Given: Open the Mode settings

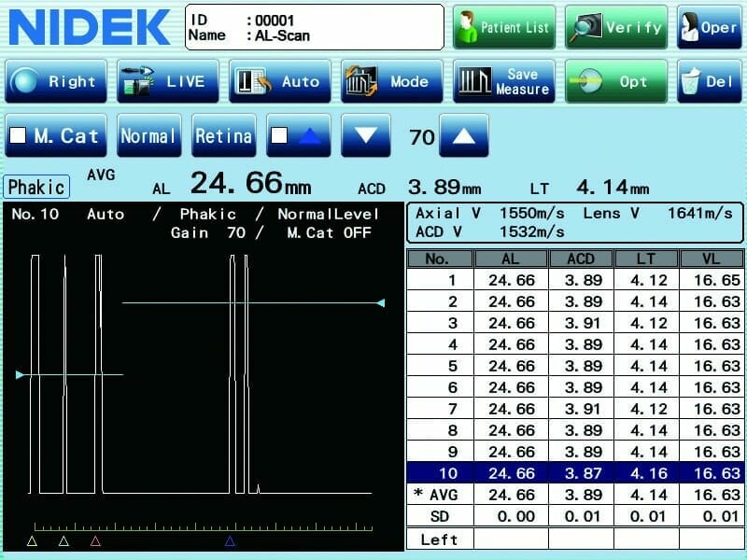Looking at the screenshot, I should coord(391,81).
